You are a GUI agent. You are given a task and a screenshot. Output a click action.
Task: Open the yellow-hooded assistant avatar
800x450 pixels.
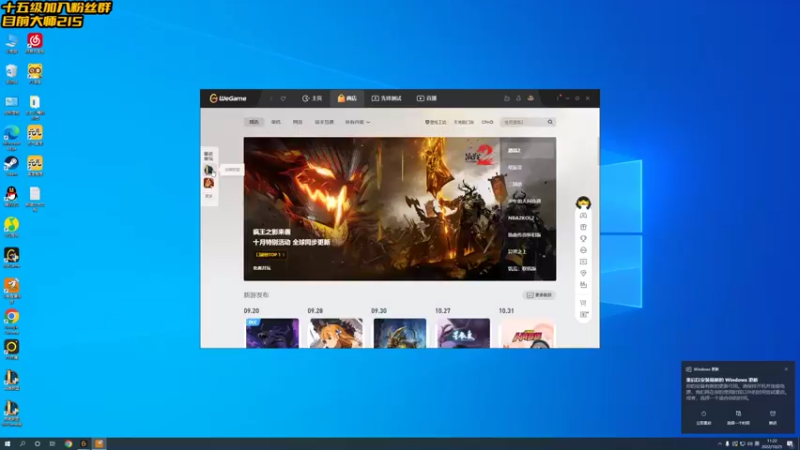click(x=583, y=203)
